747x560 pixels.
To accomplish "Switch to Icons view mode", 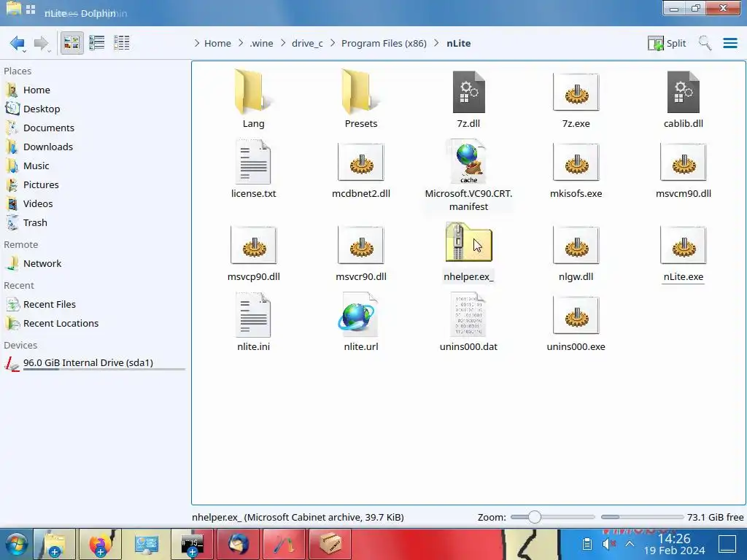I will [72, 43].
